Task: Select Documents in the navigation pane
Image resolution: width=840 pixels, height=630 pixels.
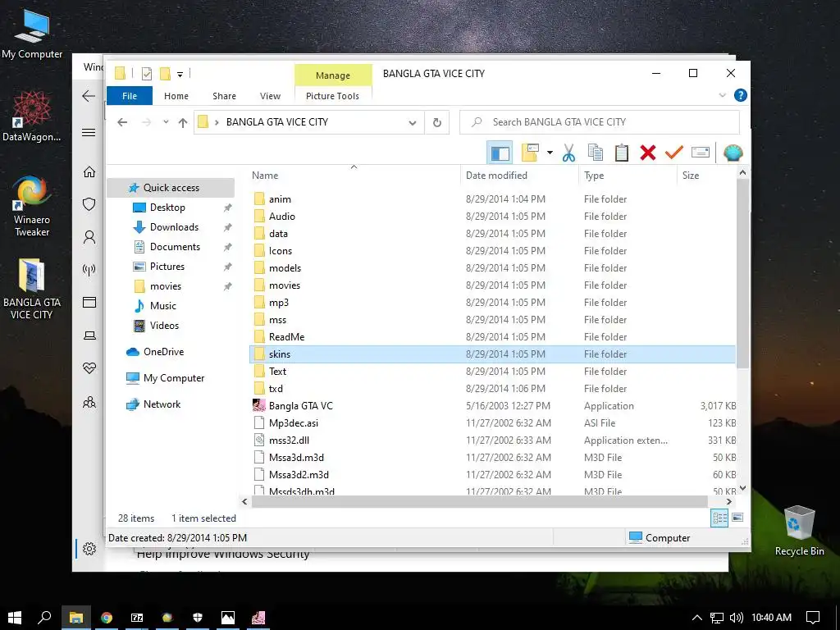Action: [x=175, y=247]
